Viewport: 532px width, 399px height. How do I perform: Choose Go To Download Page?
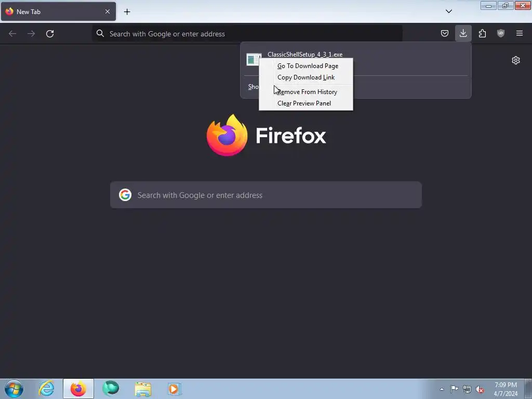click(x=305, y=66)
